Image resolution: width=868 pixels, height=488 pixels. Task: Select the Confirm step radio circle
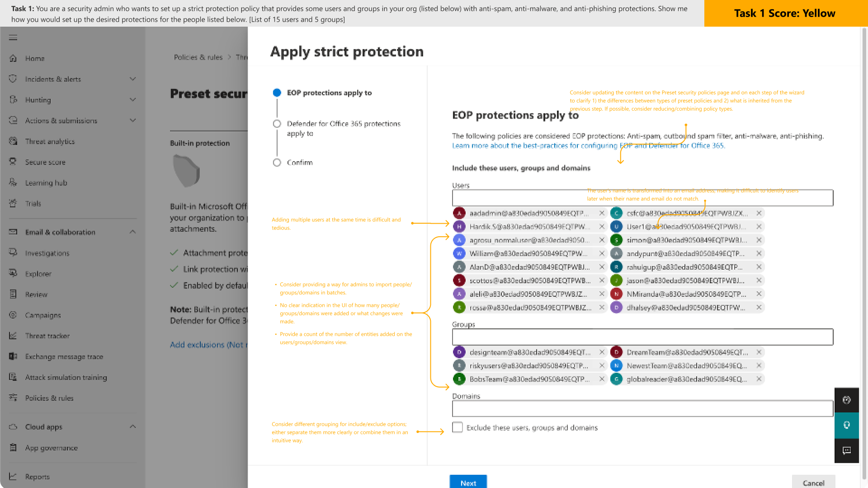277,162
